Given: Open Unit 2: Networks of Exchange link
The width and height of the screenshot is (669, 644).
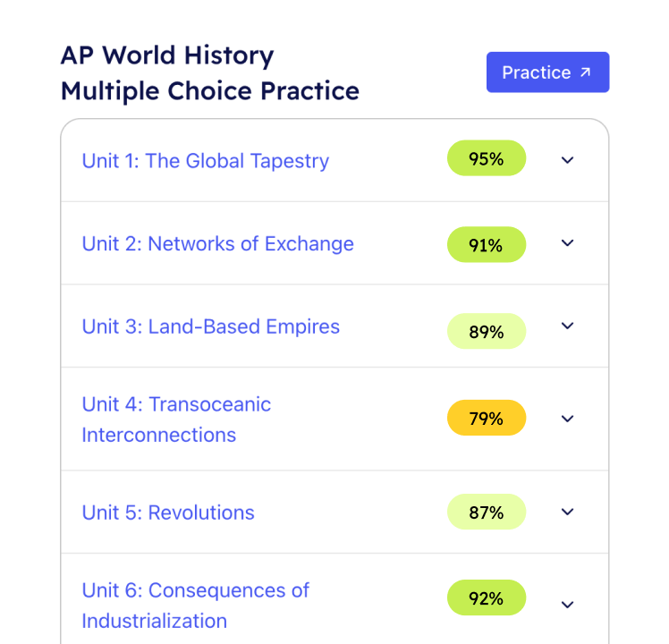Looking at the screenshot, I should tap(218, 244).
